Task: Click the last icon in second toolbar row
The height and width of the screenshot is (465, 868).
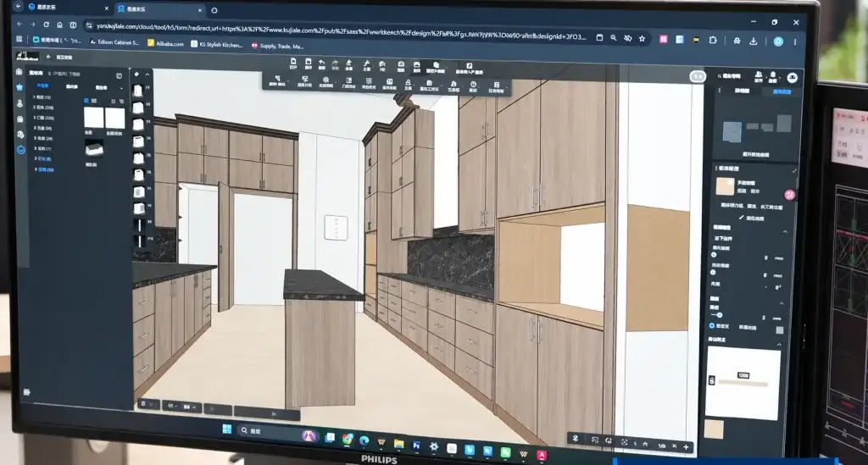Action: click(x=497, y=85)
